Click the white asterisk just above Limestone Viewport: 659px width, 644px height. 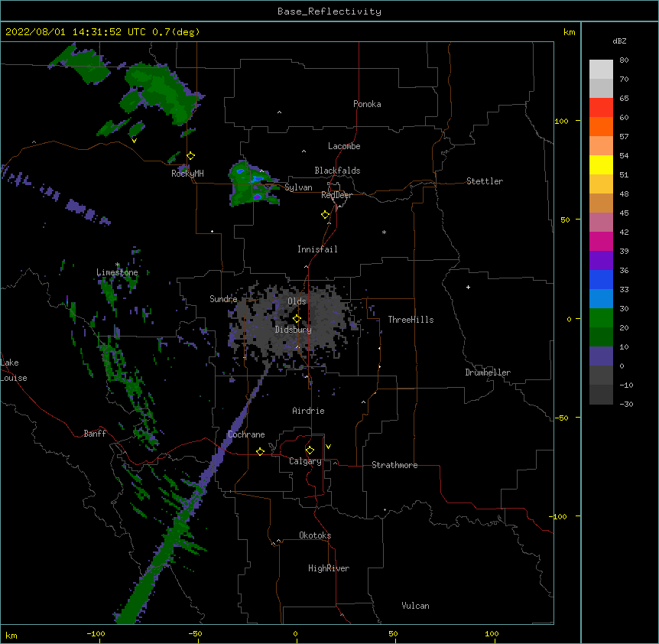pos(118,265)
